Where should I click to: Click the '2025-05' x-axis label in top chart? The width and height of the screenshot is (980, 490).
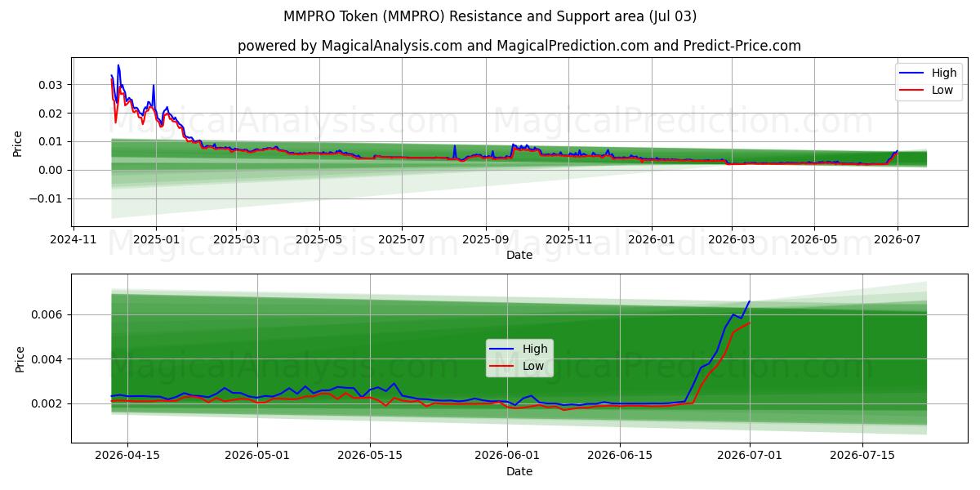[x=318, y=239]
